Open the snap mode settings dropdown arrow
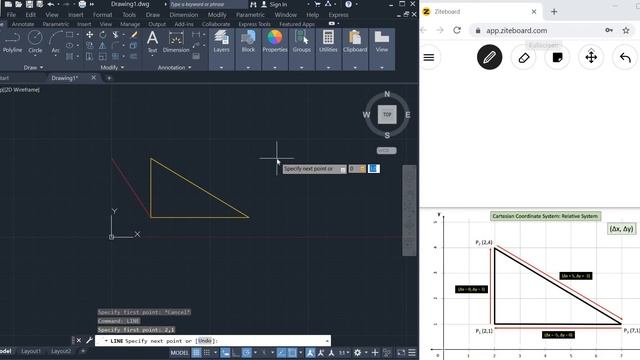The width and height of the screenshot is (640, 360). pos(215,353)
